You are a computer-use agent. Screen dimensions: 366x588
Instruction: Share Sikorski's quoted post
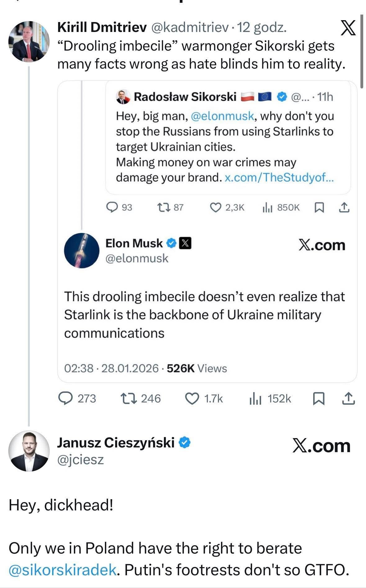click(344, 207)
